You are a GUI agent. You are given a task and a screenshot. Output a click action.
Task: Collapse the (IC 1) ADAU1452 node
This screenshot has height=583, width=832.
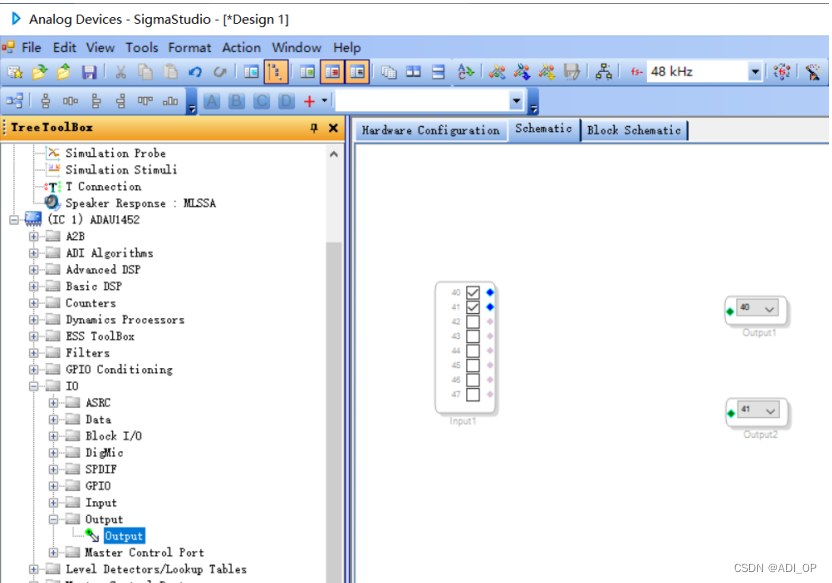click(14, 220)
